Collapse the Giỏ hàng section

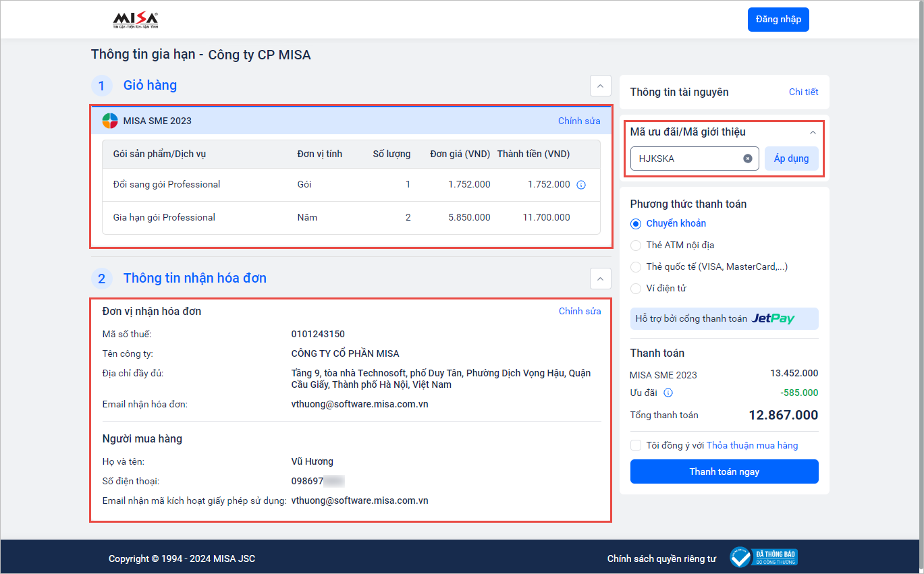click(x=600, y=86)
